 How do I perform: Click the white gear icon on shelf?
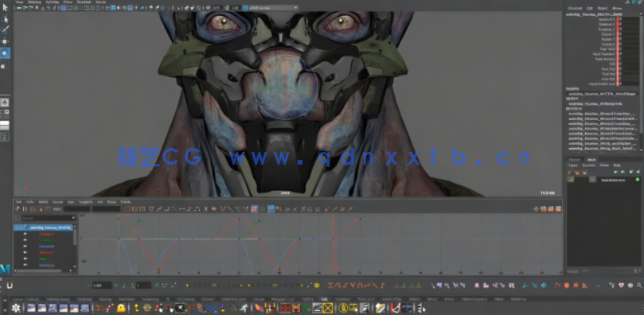(16, 308)
